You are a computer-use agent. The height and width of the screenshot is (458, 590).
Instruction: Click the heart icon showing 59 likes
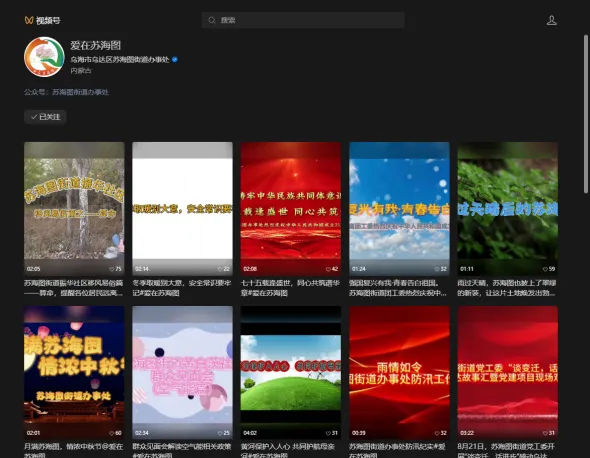tap(545, 269)
